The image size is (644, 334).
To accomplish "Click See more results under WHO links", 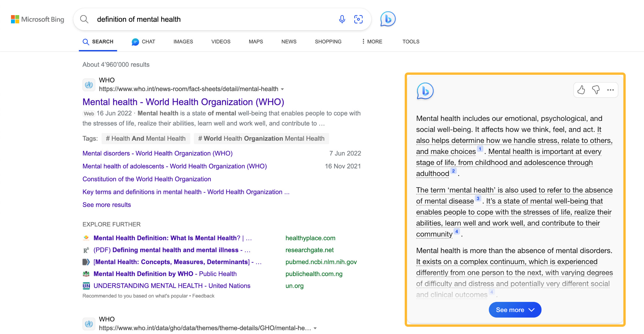I will click(x=107, y=205).
